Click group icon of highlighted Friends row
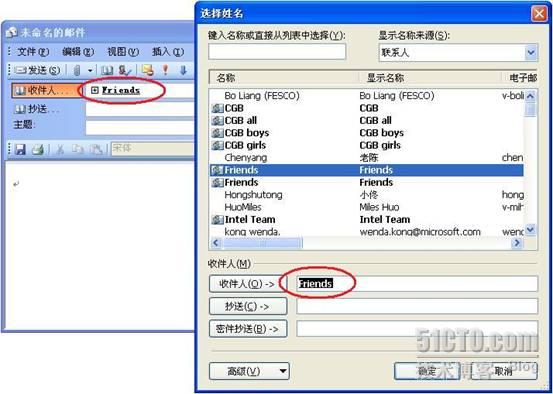The height and width of the screenshot is (394, 553). (x=217, y=170)
